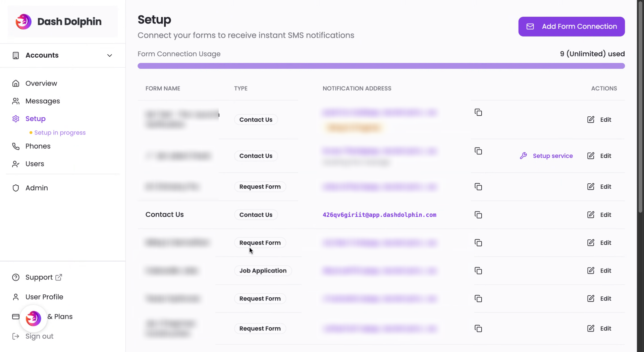Click the Admin shield icon
644x352 pixels.
[16, 188]
